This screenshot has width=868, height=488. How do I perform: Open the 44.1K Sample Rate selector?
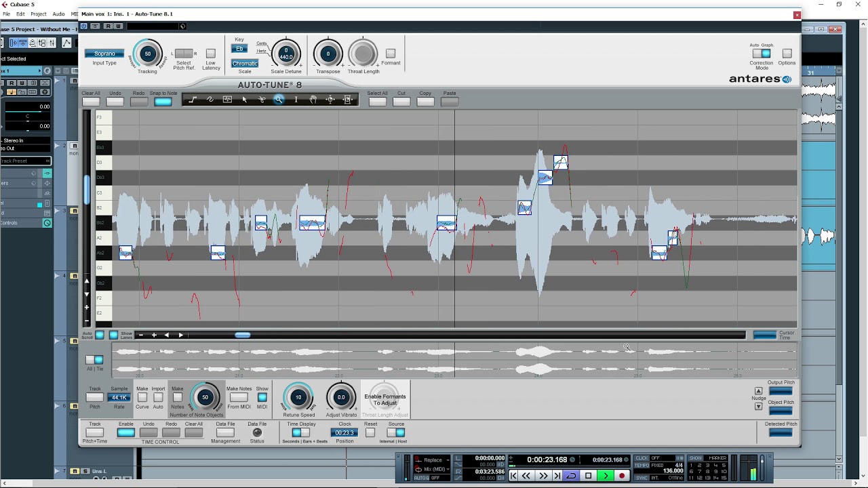point(119,397)
